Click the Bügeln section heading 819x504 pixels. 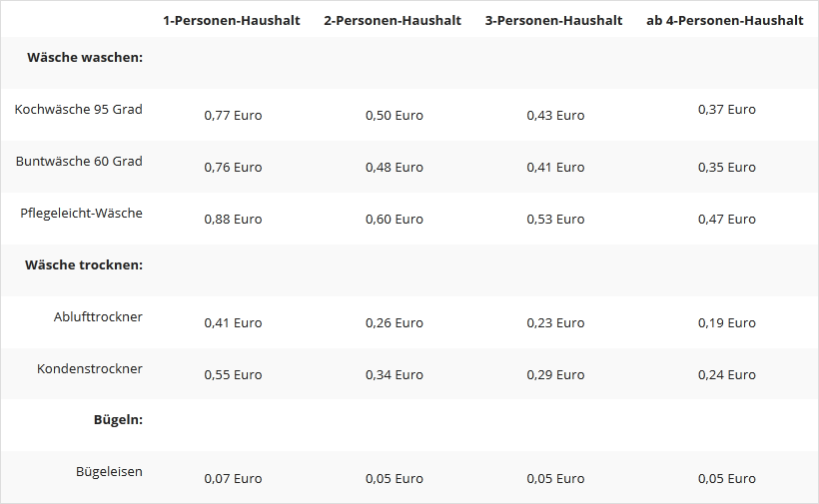point(118,420)
